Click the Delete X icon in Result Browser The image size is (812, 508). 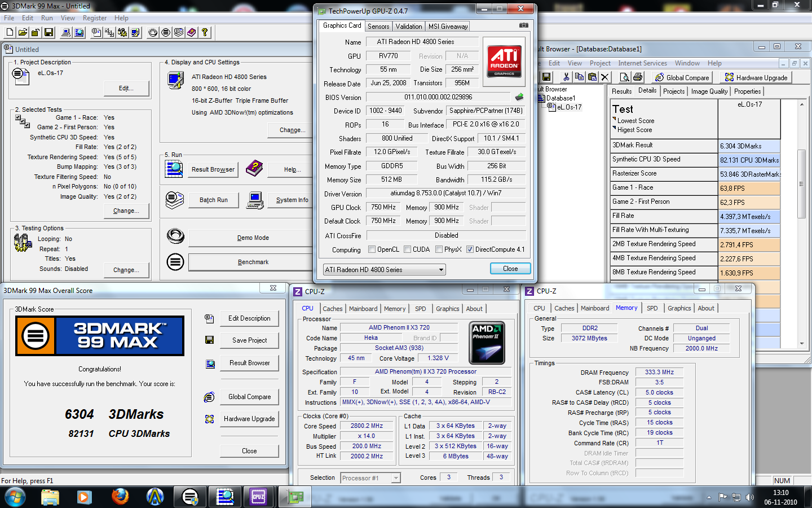click(605, 77)
